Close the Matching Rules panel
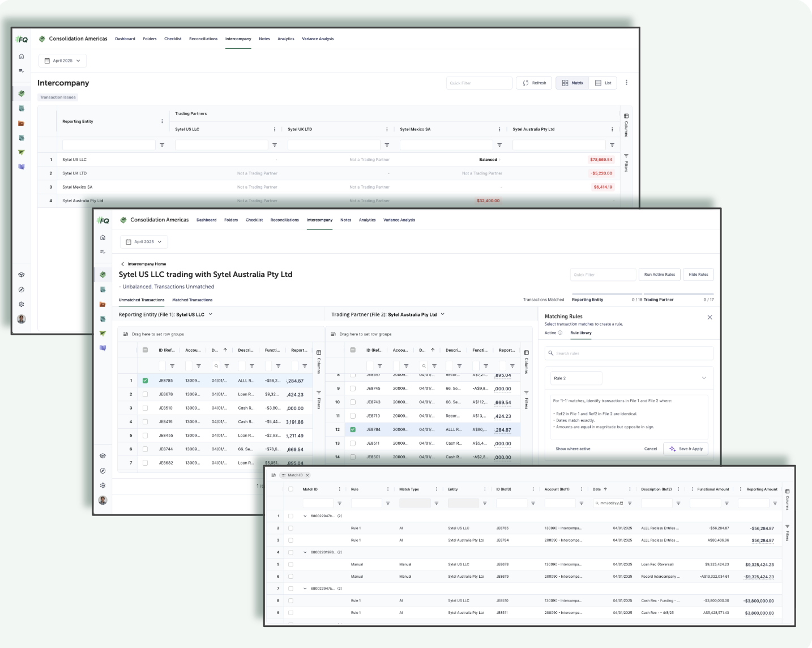Image resolution: width=812 pixels, height=648 pixels. (x=710, y=317)
